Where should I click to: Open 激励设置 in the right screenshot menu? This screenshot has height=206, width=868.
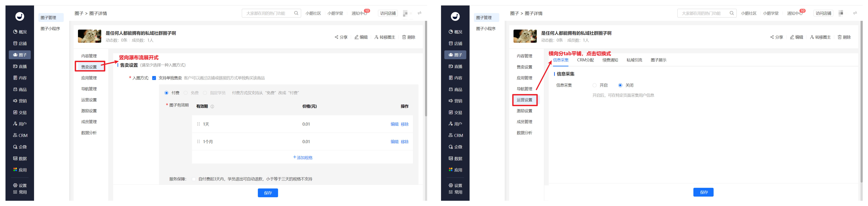click(525, 111)
